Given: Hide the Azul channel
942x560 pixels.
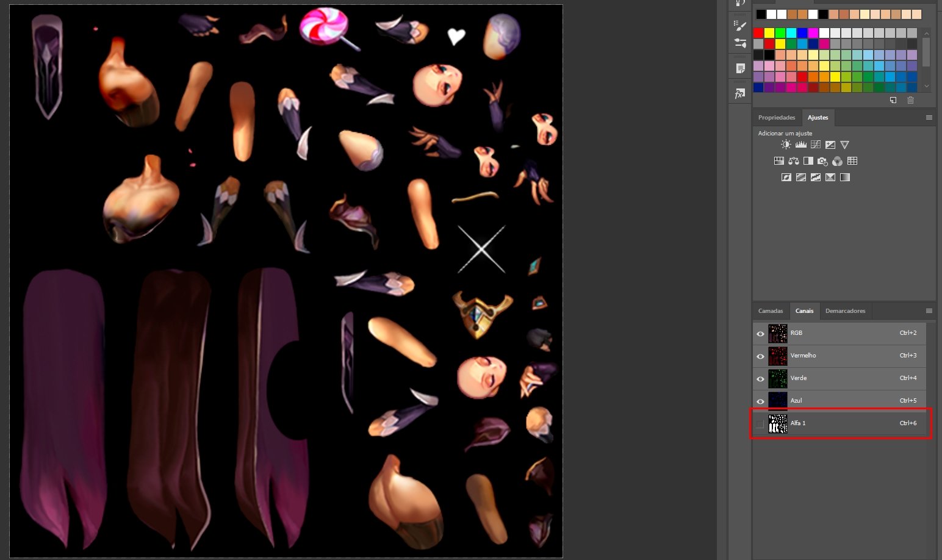Looking at the screenshot, I should pyautogui.click(x=760, y=401).
